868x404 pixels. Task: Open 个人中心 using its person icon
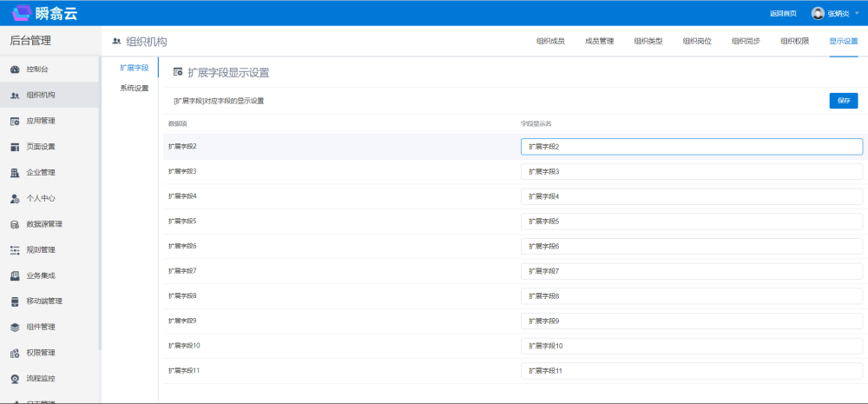[x=15, y=198]
